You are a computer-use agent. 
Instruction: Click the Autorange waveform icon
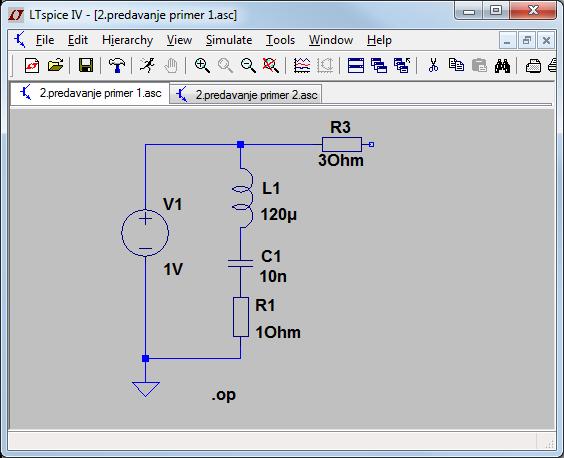(x=302, y=66)
